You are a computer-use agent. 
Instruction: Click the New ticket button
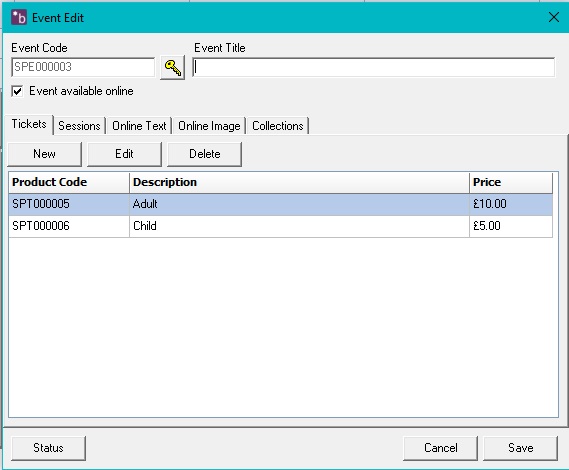(x=45, y=154)
